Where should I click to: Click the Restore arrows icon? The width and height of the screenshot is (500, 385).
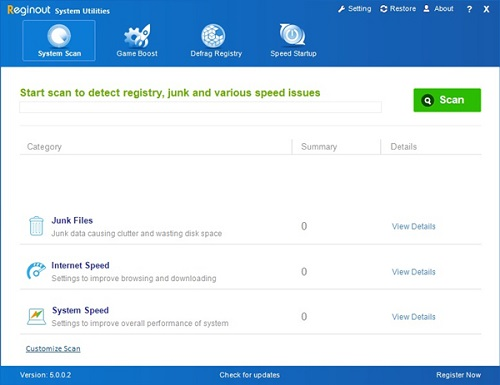pos(384,9)
